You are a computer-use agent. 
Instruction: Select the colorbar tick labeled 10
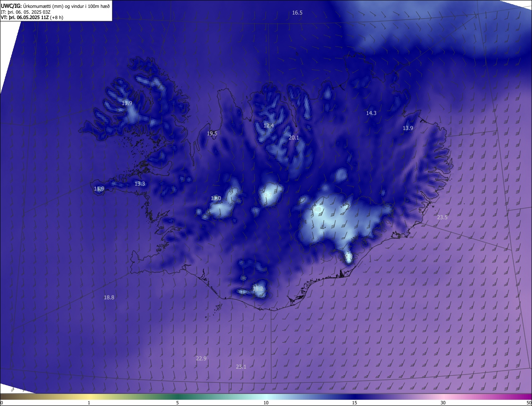[x=266, y=403]
